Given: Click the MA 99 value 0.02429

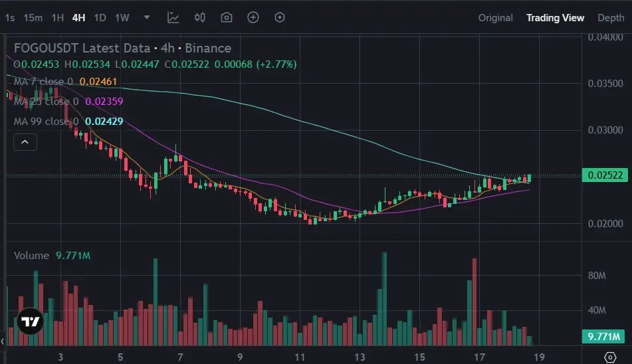Looking at the screenshot, I should pyautogui.click(x=104, y=121).
